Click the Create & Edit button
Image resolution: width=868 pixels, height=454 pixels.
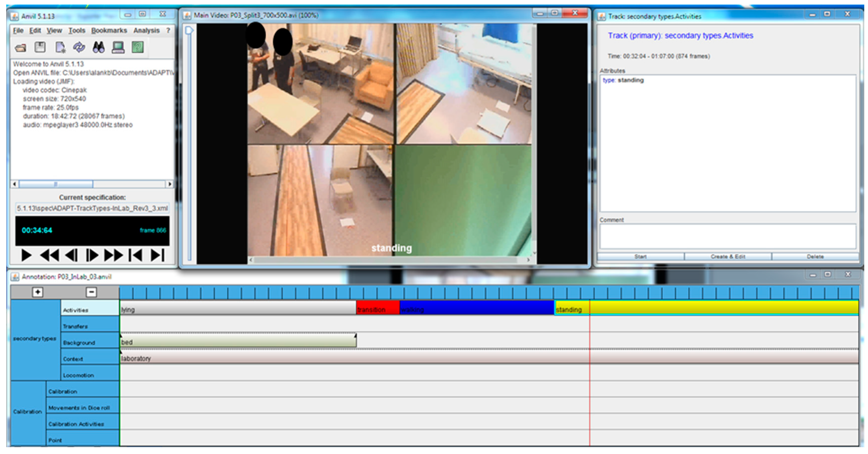(727, 256)
